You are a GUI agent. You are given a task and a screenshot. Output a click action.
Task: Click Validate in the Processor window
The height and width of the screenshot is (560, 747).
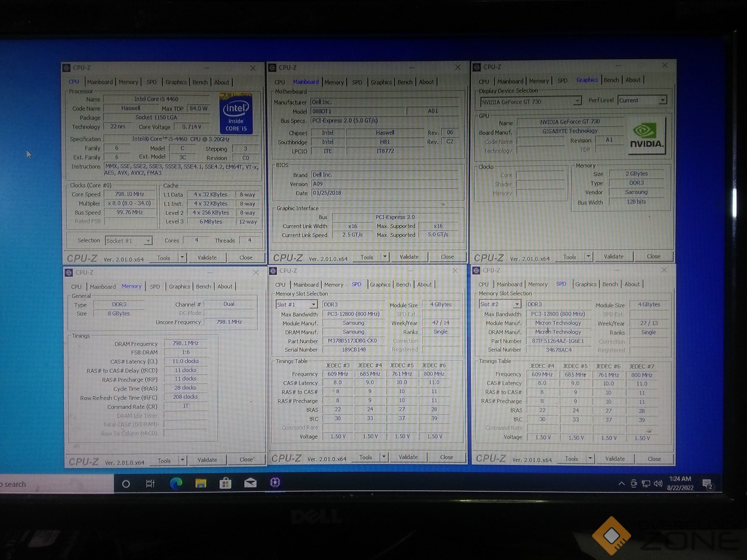(207, 258)
